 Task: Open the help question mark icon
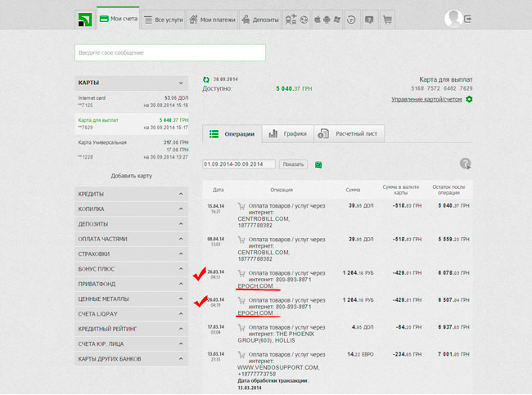pos(466,164)
